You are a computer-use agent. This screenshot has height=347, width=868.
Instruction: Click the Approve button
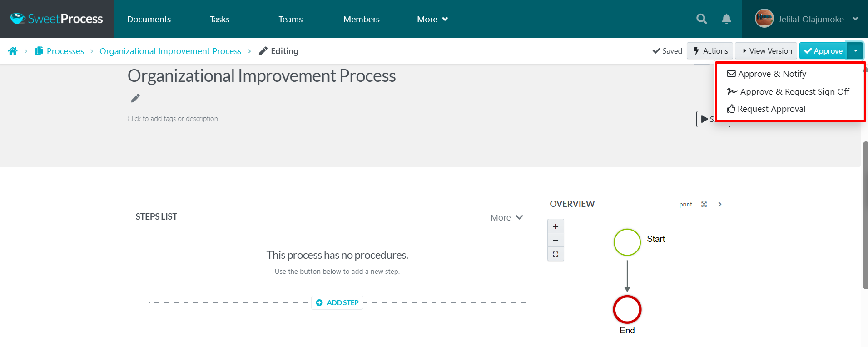pos(823,51)
